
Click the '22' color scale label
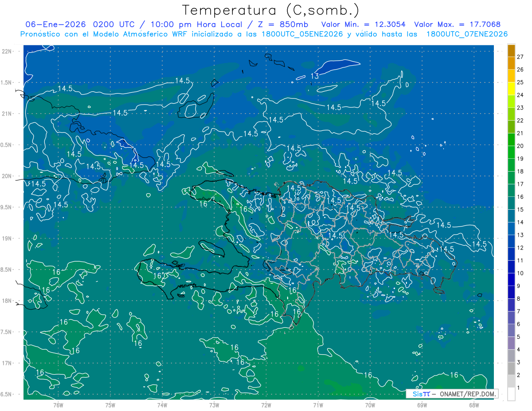(x=520, y=120)
